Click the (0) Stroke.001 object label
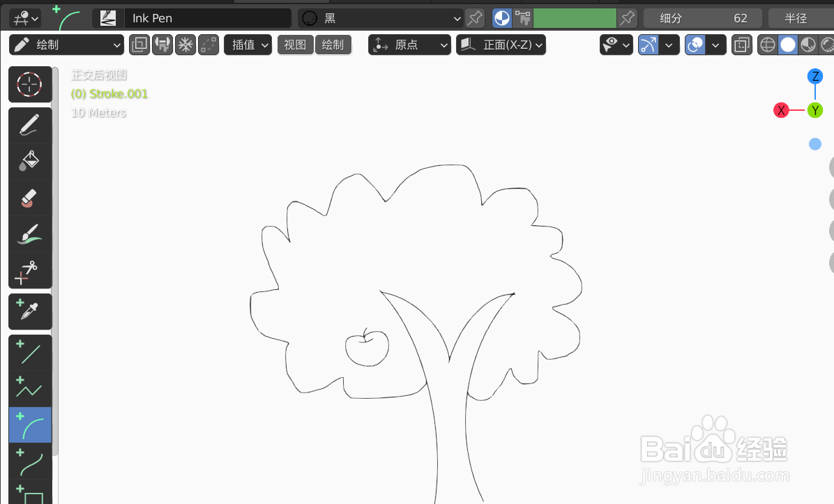This screenshot has width=834, height=504. (109, 94)
